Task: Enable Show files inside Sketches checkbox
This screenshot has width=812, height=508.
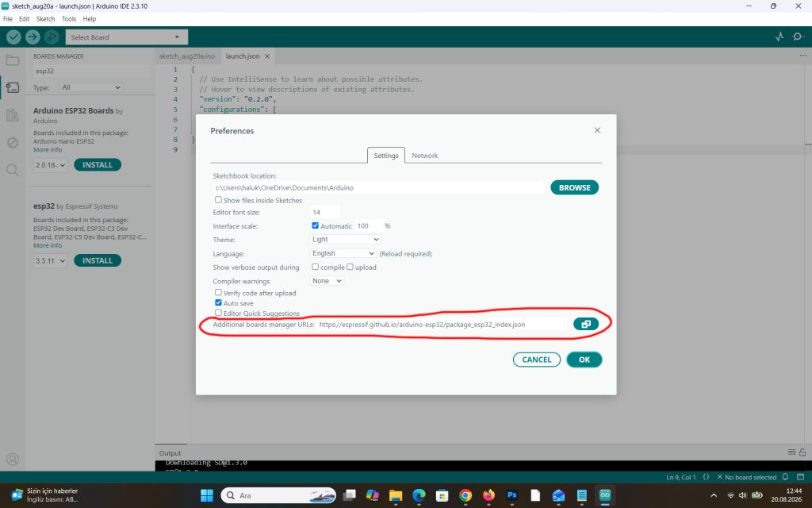Action: (219, 199)
